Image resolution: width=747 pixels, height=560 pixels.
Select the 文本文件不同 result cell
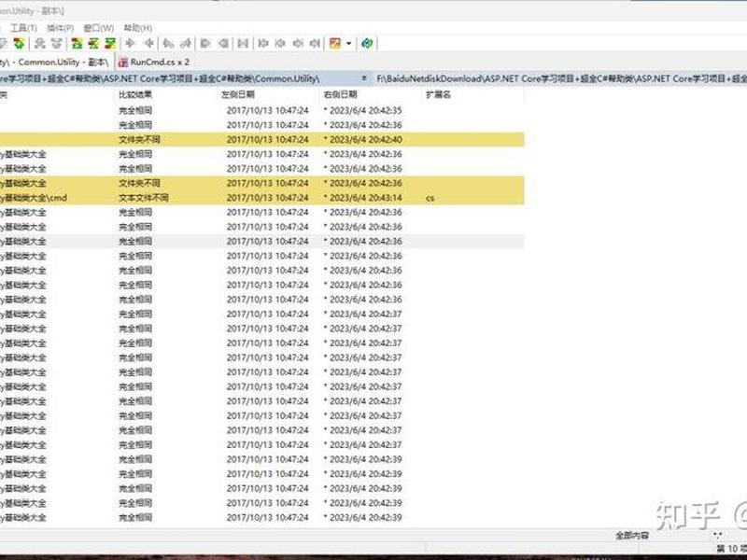(x=144, y=198)
